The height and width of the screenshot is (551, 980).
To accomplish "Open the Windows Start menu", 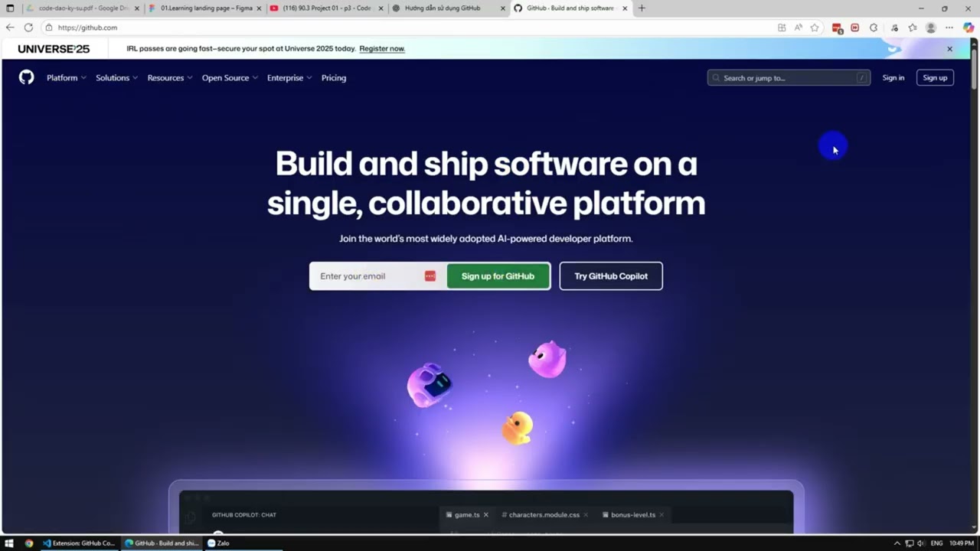I will click(x=9, y=543).
